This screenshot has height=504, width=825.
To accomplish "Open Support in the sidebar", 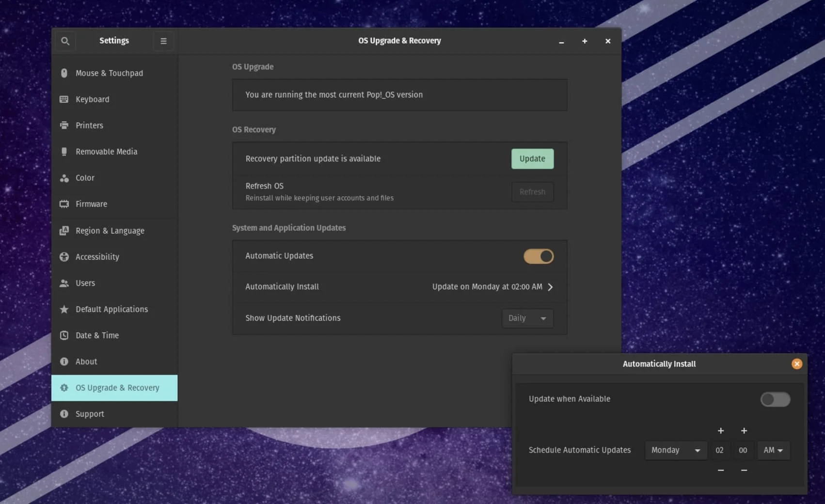I will tap(114, 414).
